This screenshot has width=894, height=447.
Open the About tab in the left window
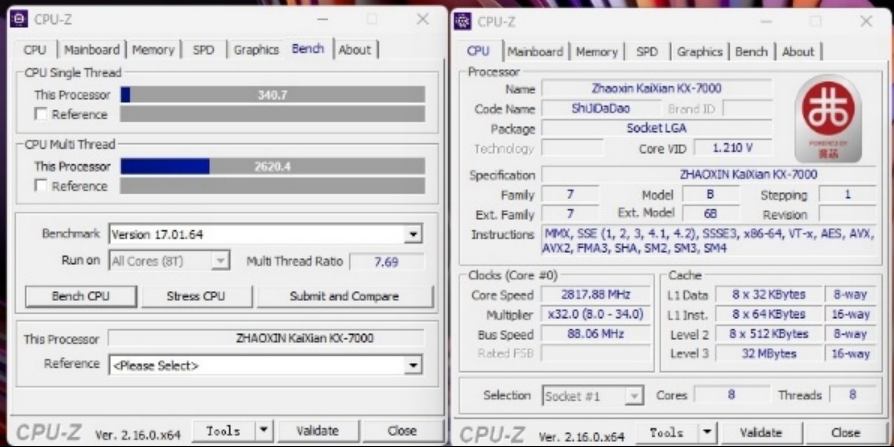(x=355, y=50)
